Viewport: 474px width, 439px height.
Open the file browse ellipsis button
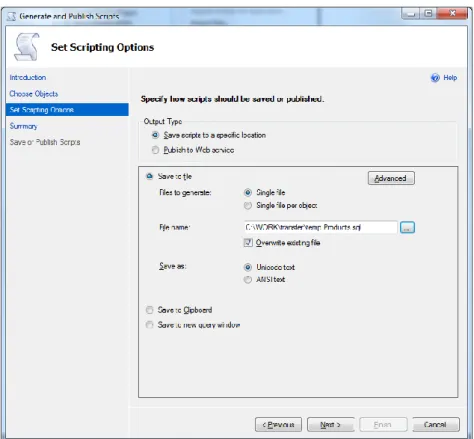coord(407,228)
